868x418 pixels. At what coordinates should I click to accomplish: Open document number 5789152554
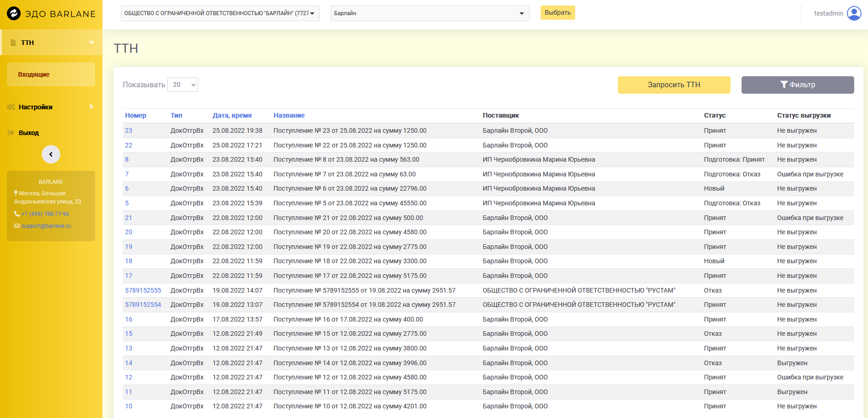[x=143, y=305]
